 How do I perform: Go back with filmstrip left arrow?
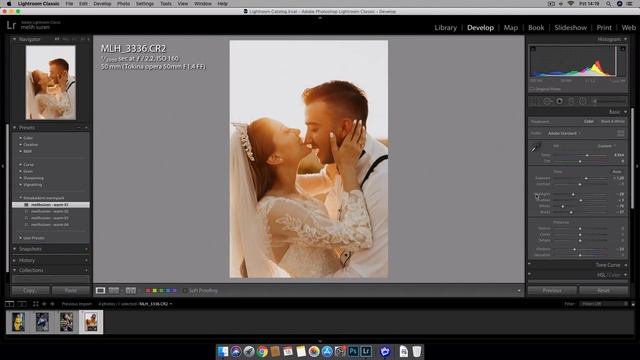coord(44,304)
